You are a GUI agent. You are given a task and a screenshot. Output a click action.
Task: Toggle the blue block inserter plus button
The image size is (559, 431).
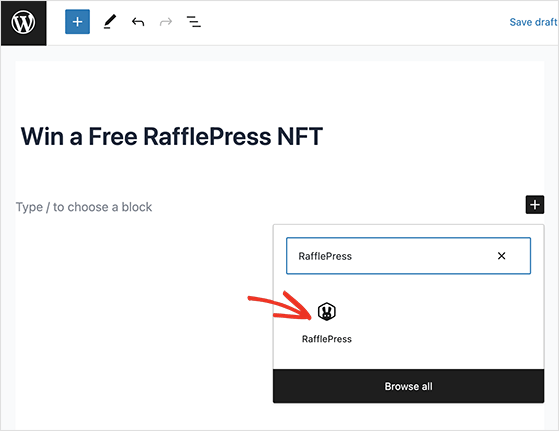(77, 22)
